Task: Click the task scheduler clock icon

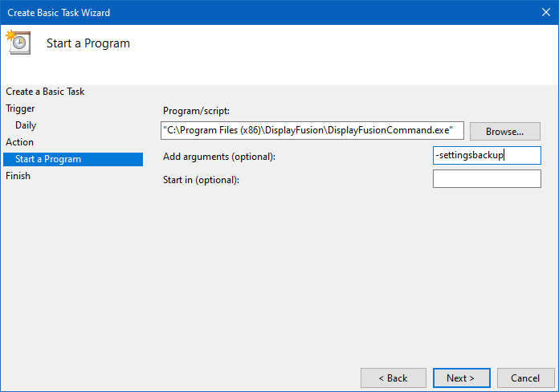Action: pos(18,42)
